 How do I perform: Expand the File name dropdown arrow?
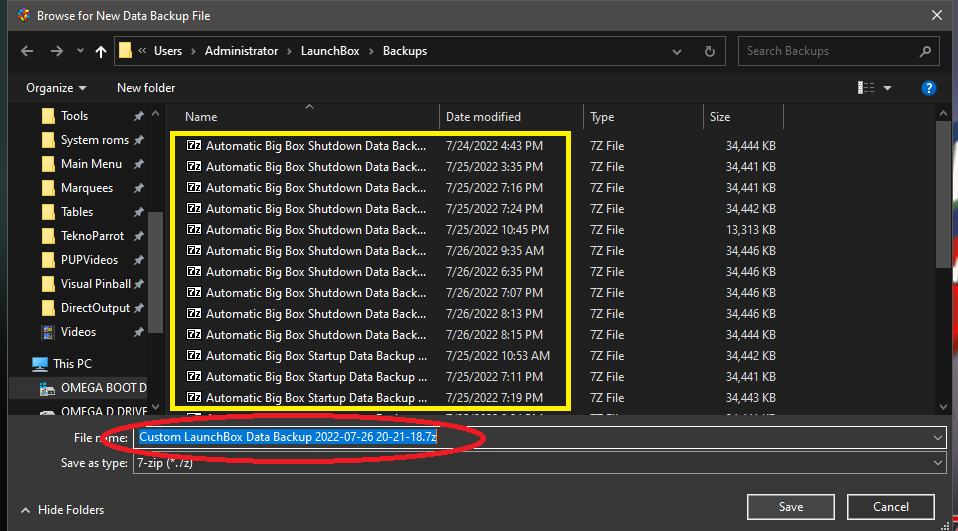[x=938, y=438]
